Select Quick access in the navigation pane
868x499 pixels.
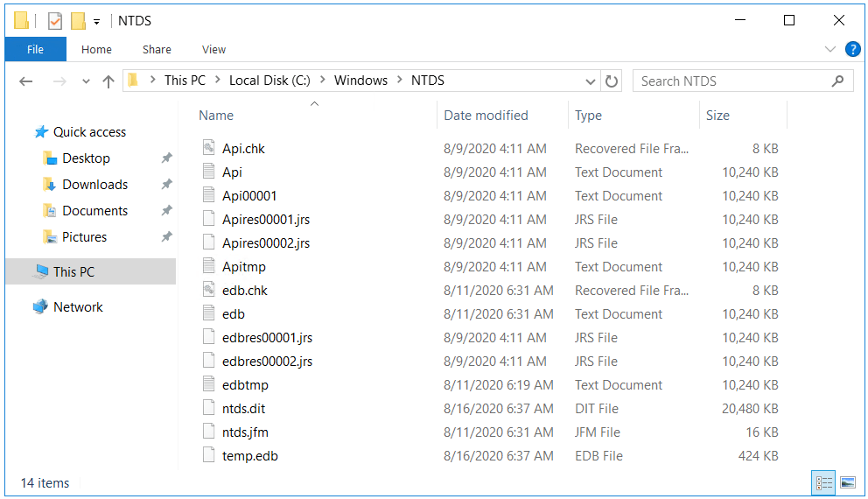89,132
